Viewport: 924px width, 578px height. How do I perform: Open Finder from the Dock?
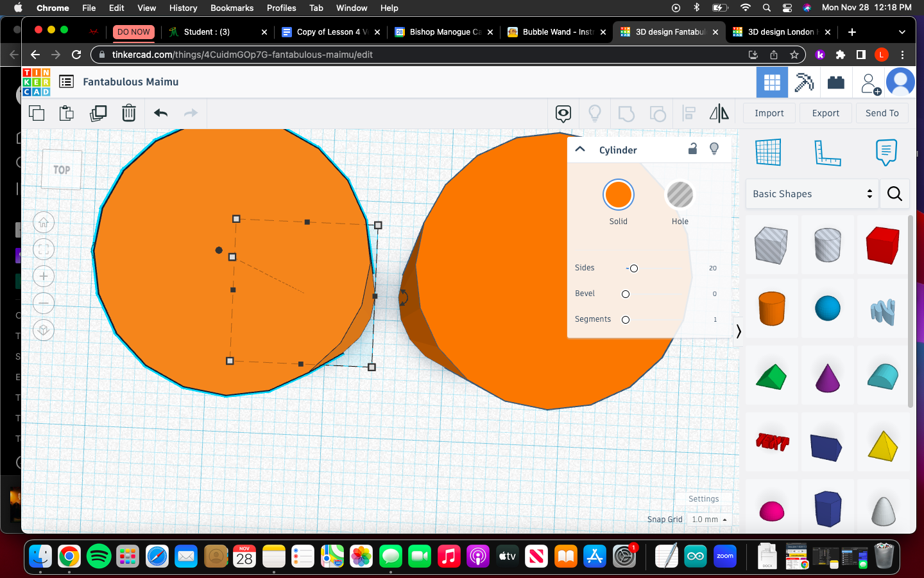tap(40, 556)
